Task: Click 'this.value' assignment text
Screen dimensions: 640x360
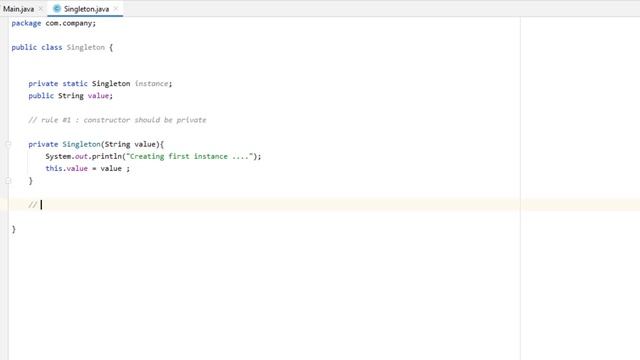Action: coord(67,169)
